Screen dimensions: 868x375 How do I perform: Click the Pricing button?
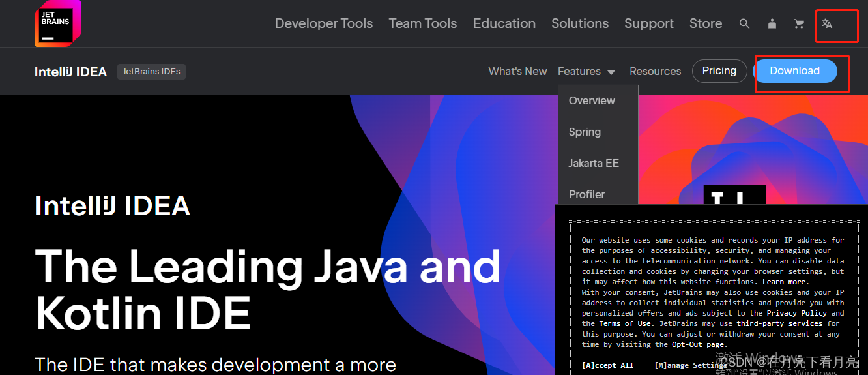point(719,71)
